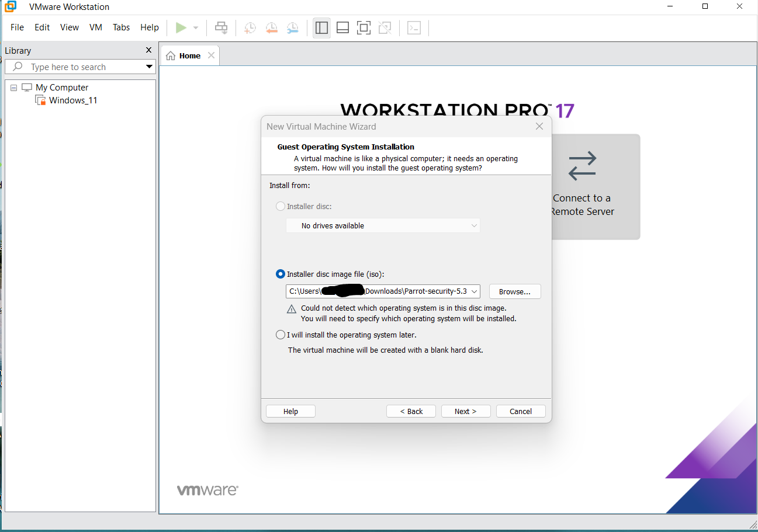Open Snapshot Manager toolbar icon

tap(293, 27)
